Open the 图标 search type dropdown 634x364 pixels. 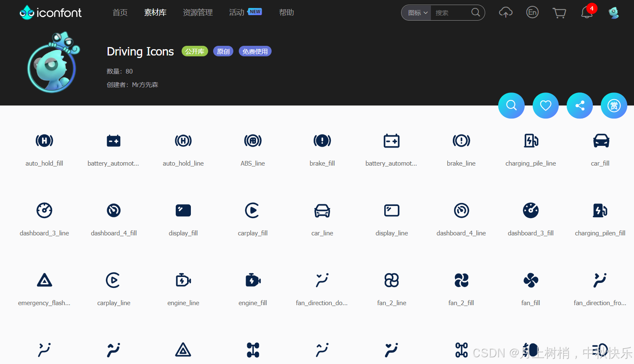click(x=417, y=13)
